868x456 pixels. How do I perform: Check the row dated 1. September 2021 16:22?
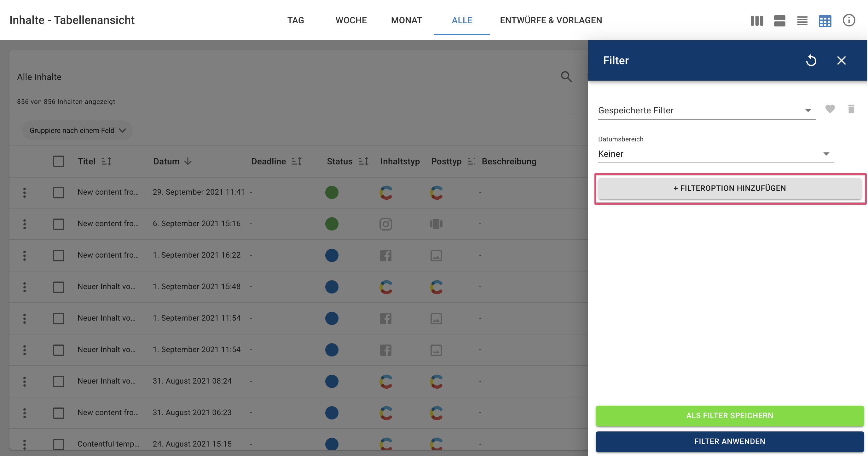pos(58,255)
